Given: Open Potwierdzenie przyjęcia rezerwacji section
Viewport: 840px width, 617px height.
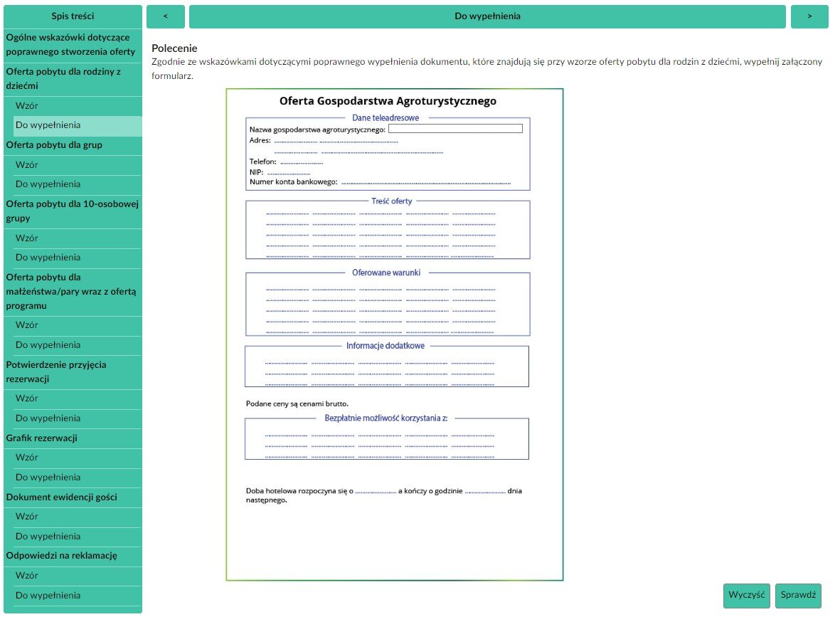Looking at the screenshot, I should 56,371.
